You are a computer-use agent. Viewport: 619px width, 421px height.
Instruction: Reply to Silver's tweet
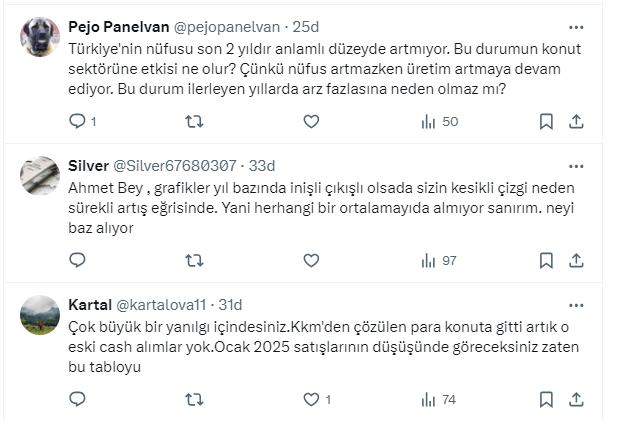point(78,260)
